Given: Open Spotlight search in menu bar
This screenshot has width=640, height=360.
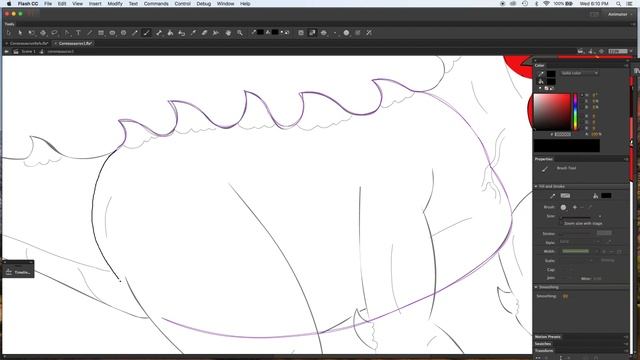Looking at the screenshot, I should (x=619, y=4).
